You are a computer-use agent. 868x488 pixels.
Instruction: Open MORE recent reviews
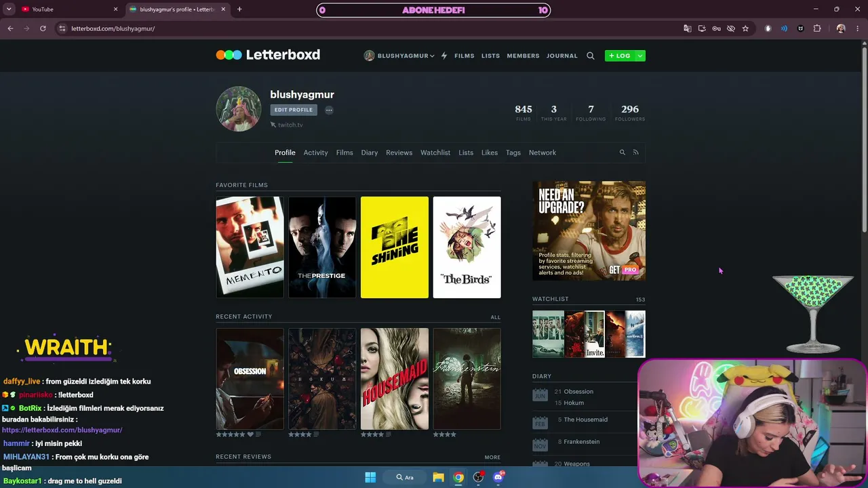(493, 457)
